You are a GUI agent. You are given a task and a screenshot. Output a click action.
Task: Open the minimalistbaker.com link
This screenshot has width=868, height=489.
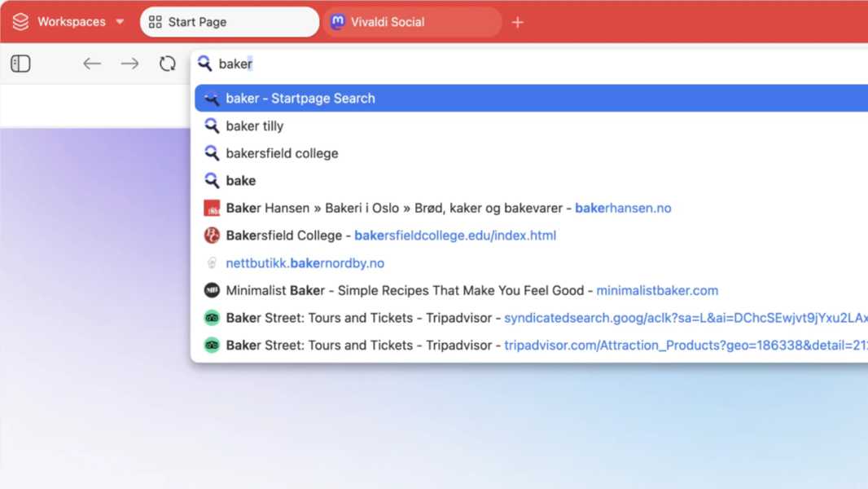point(658,290)
